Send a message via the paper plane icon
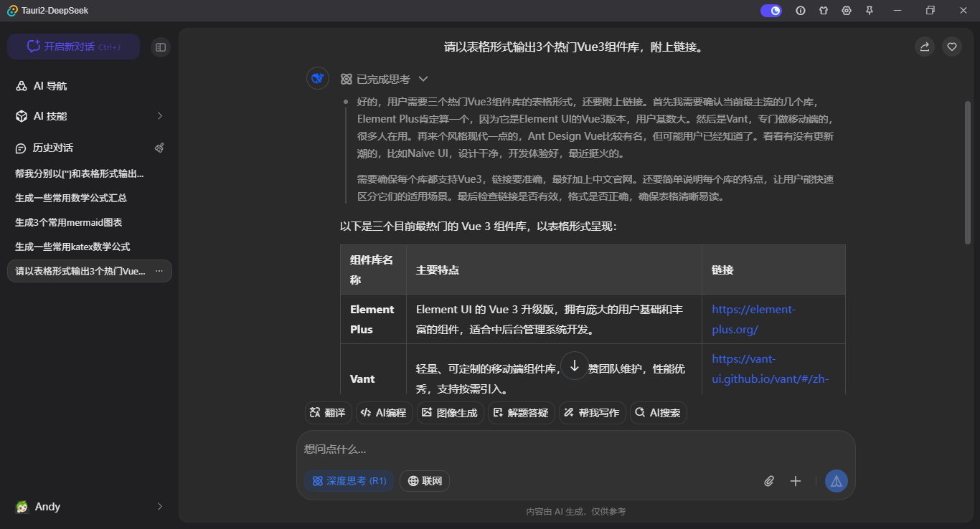This screenshot has height=529, width=980. point(836,481)
